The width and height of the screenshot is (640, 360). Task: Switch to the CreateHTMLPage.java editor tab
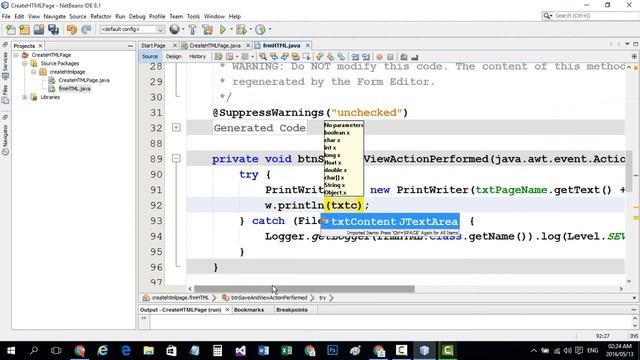[x=215, y=45]
